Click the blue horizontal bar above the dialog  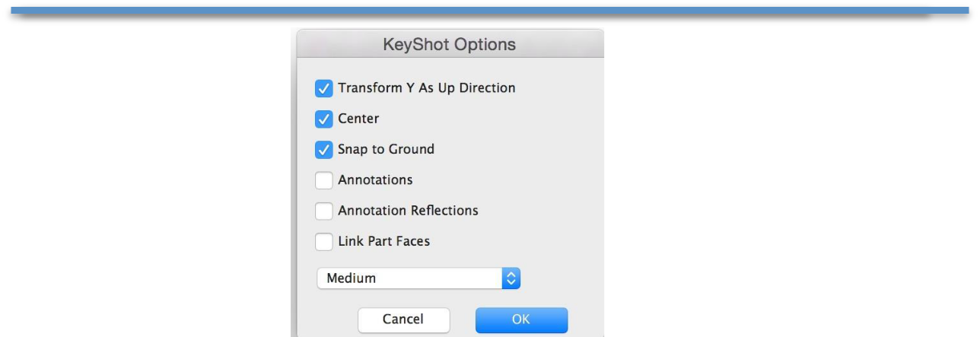pyautogui.click(x=490, y=10)
